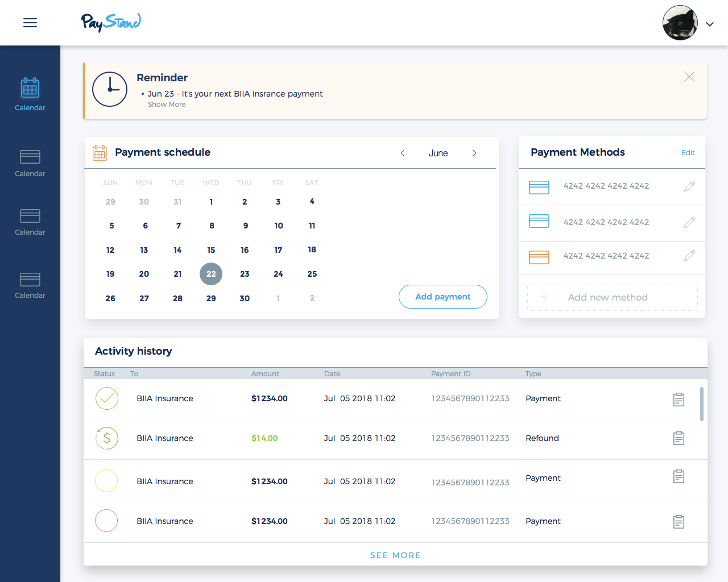This screenshot has height=582, width=728.
Task: Edit the orange card with pencil icon
Action: click(689, 256)
